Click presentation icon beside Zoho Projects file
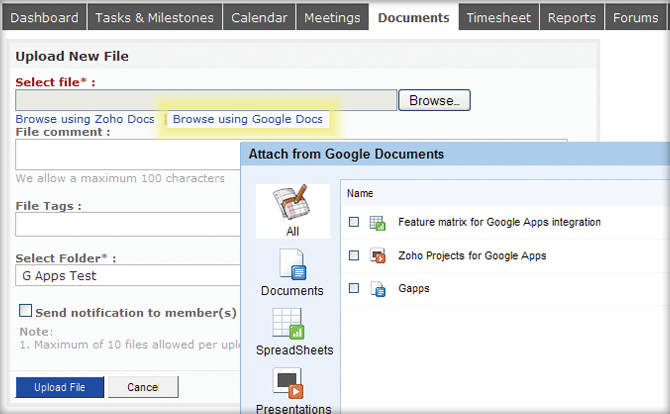 (x=378, y=256)
